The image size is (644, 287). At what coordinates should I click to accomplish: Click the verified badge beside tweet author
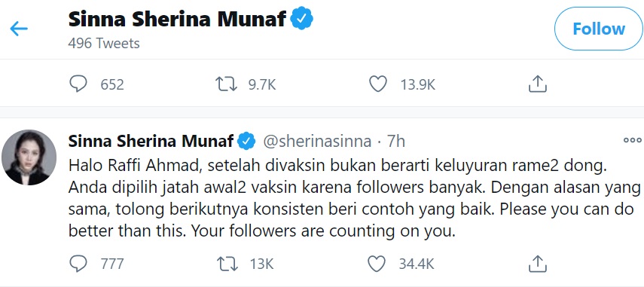(x=246, y=142)
